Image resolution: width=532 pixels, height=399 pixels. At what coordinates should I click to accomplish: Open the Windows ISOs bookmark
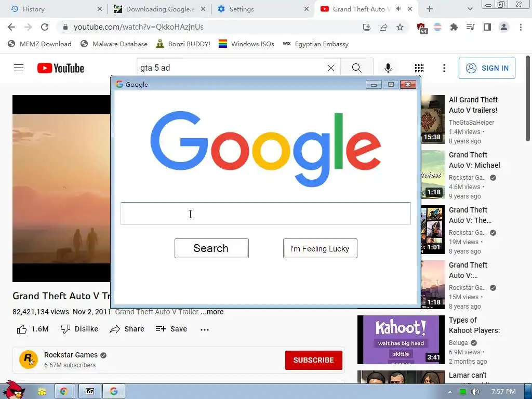tap(246, 44)
